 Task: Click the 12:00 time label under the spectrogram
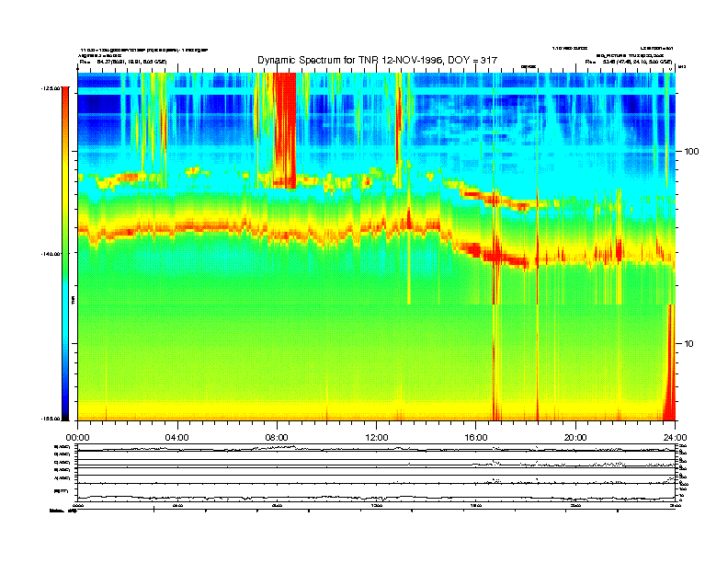click(x=377, y=438)
